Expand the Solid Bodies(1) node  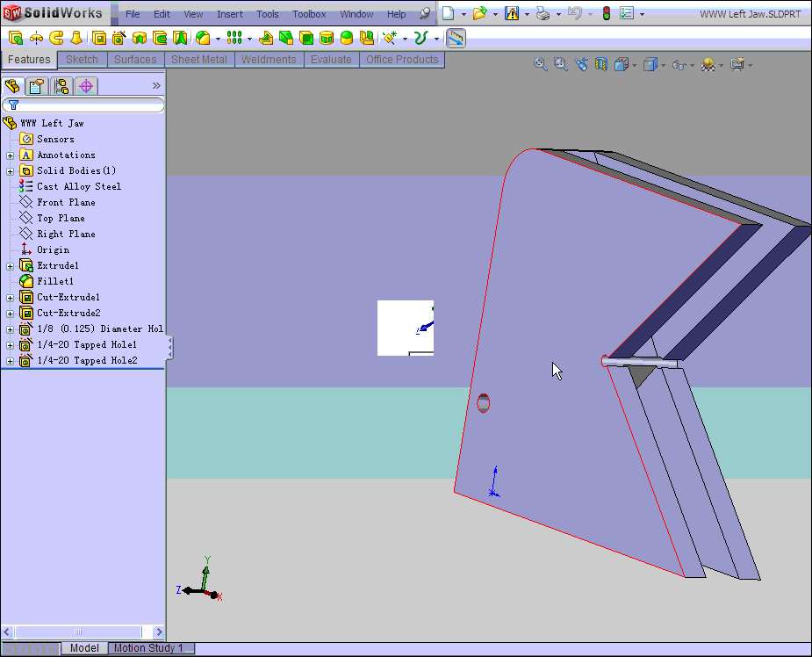[x=10, y=171]
